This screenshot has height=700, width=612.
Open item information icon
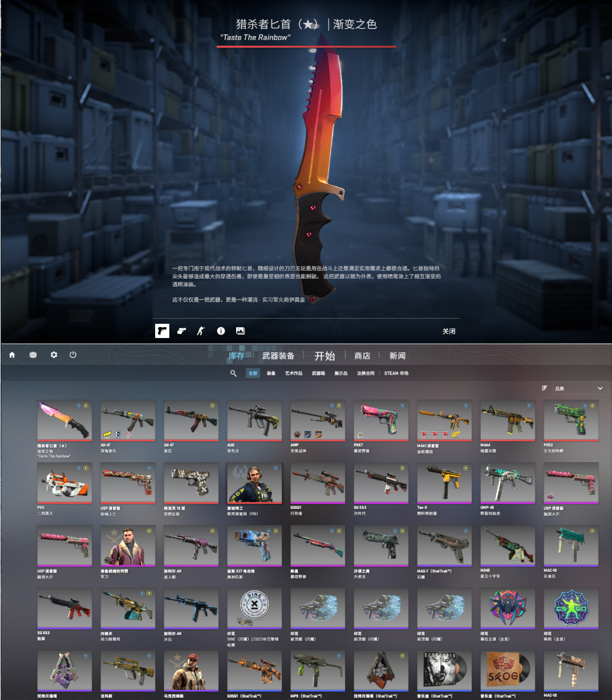pos(221,331)
